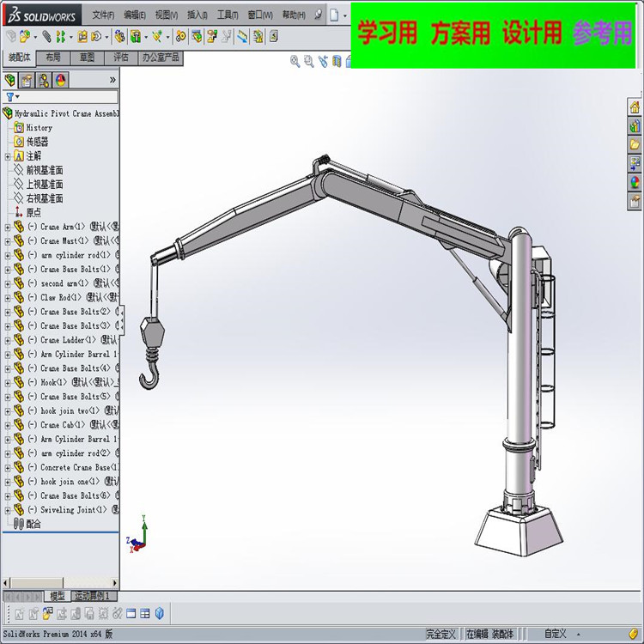Open the 文件(F) menu

click(103, 15)
